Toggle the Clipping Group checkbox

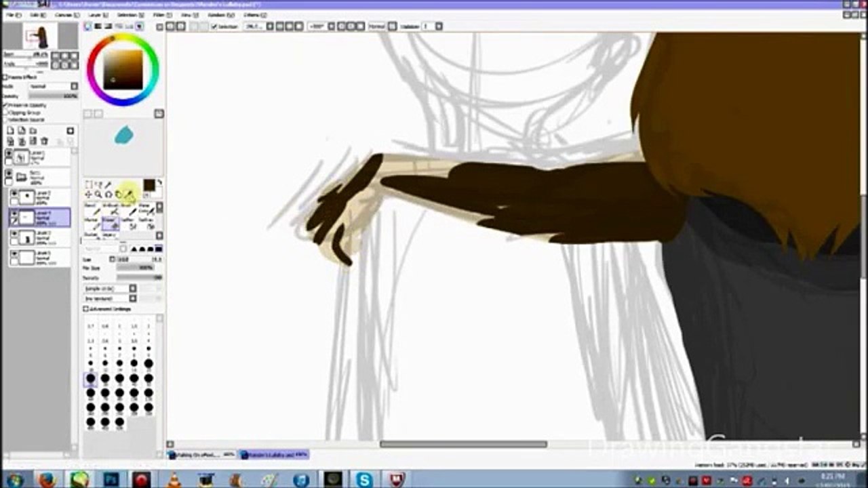click(x=5, y=113)
